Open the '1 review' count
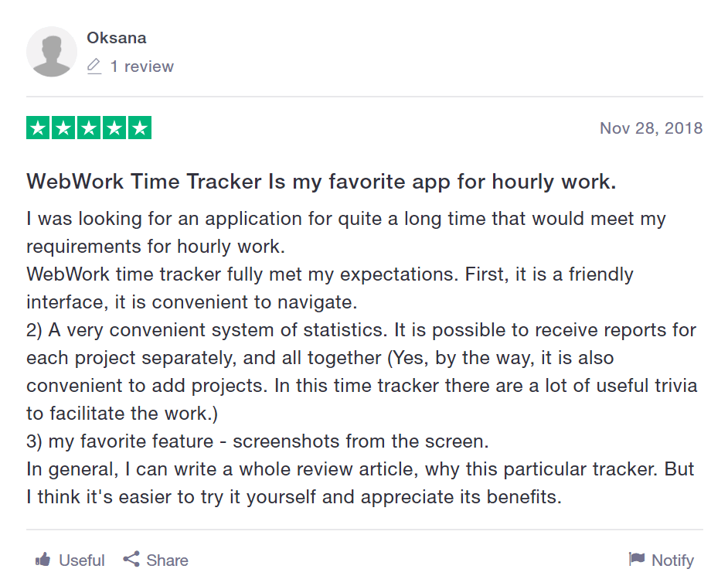Viewport: 728px width, 586px height. click(x=142, y=66)
